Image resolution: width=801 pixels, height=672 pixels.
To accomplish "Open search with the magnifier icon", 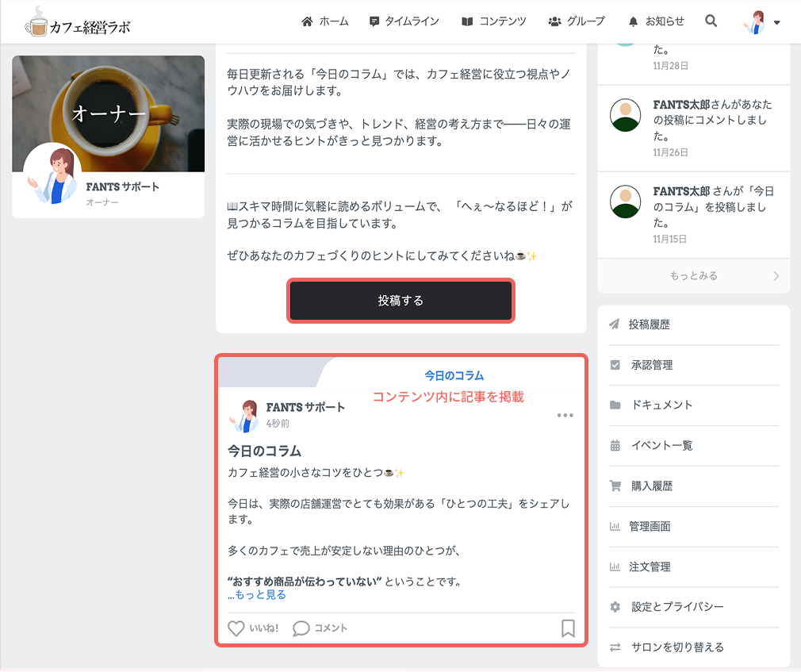I will pos(711,21).
